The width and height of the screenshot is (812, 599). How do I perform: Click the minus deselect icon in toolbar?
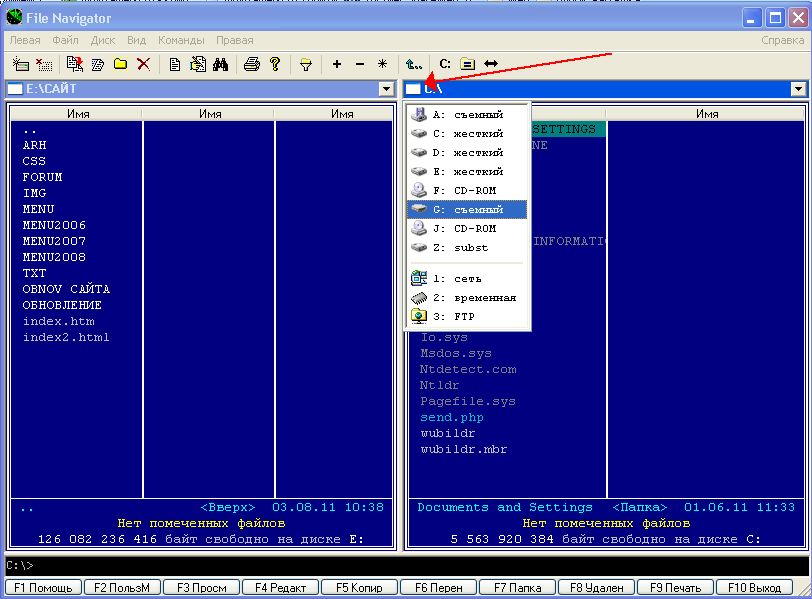pyautogui.click(x=360, y=64)
